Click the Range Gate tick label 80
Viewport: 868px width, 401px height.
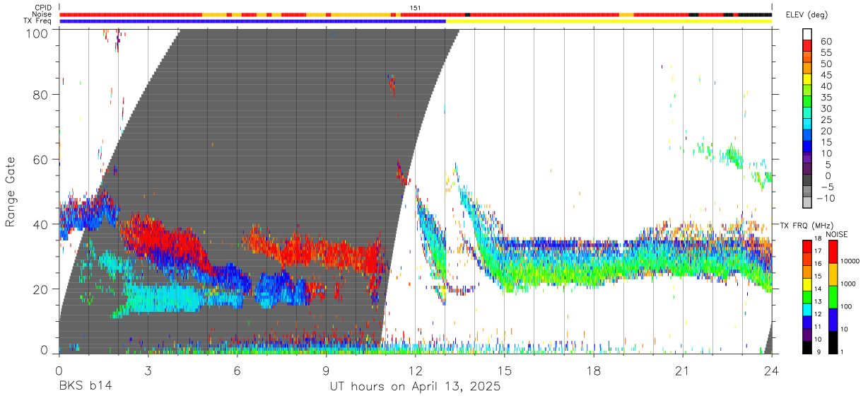41,95
